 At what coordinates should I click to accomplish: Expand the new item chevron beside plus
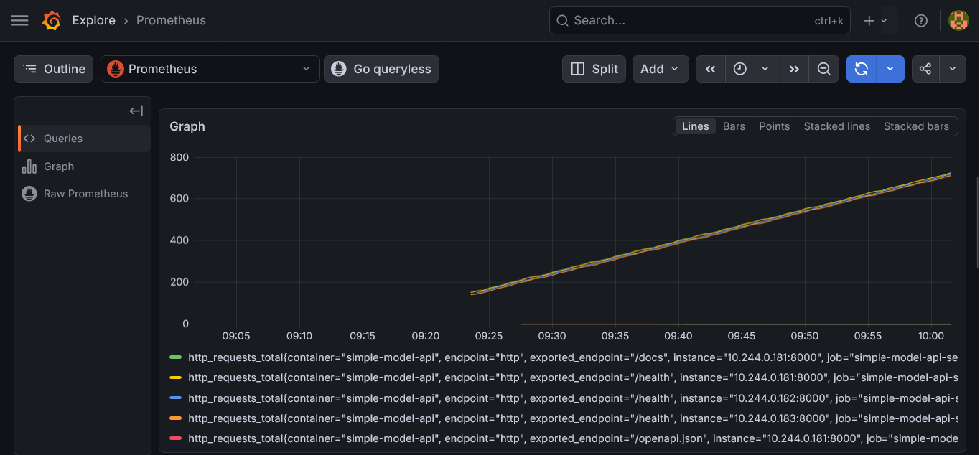click(x=885, y=21)
